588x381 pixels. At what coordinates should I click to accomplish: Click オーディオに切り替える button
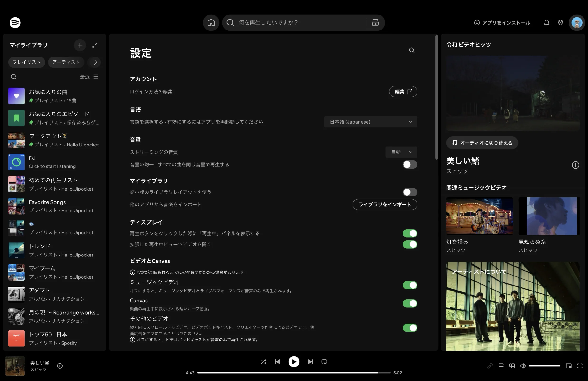pyautogui.click(x=482, y=143)
